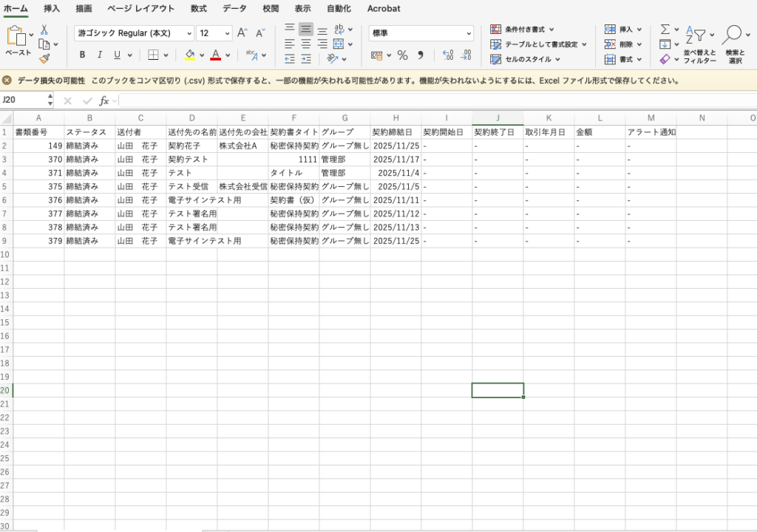Click the AutoSum sigma icon
The height and width of the screenshot is (532, 757).
[665, 30]
